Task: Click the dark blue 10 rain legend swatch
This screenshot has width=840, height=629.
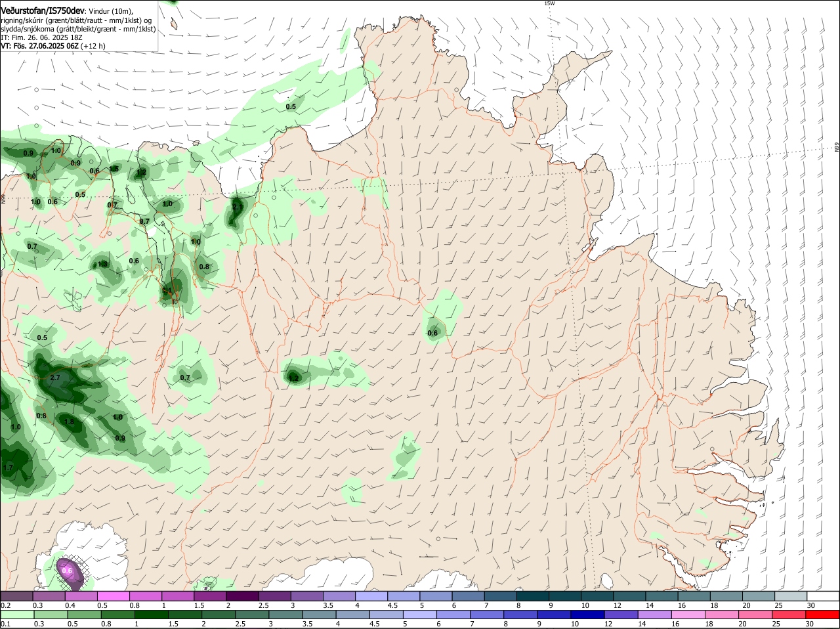Action: click(588, 614)
